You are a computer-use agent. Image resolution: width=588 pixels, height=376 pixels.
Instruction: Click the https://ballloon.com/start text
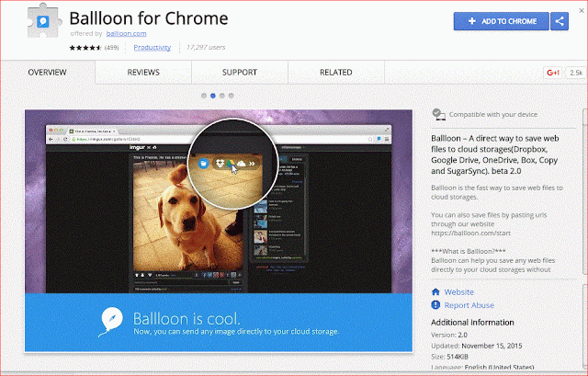click(470, 233)
